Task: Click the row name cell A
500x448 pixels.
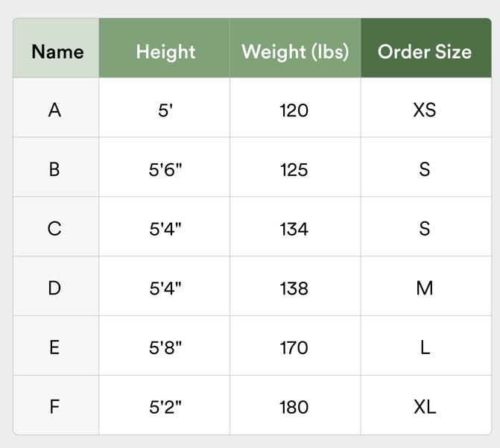Action: [54, 110]
